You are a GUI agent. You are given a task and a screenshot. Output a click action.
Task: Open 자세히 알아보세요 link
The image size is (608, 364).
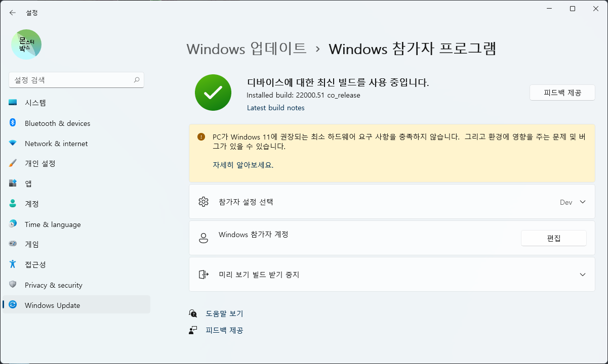[243, 165]
